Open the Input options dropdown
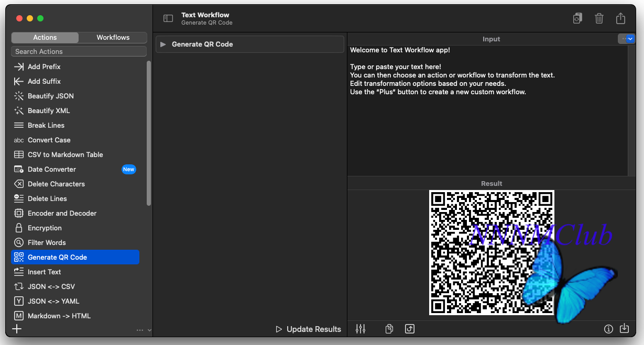This screenshot has height=345, width=644. (x=627, y=39)
